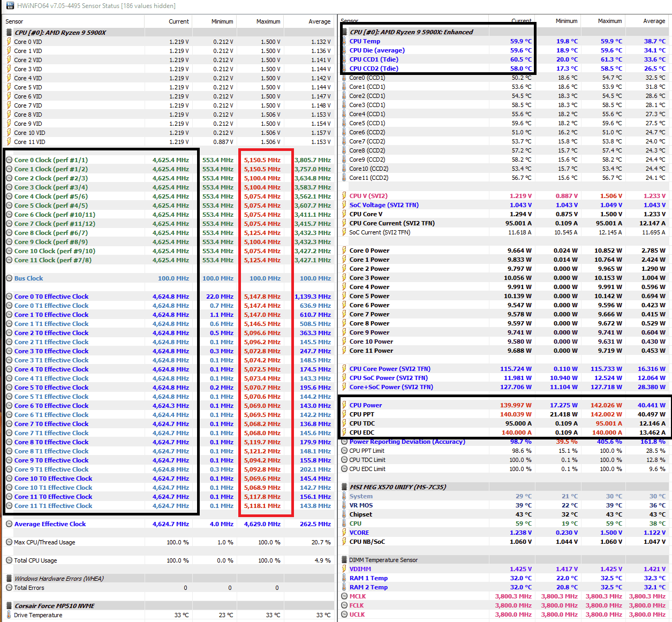Screen dimensions: 672x622
Task: Select the Core 11 VID row
Action: [169, 142]
